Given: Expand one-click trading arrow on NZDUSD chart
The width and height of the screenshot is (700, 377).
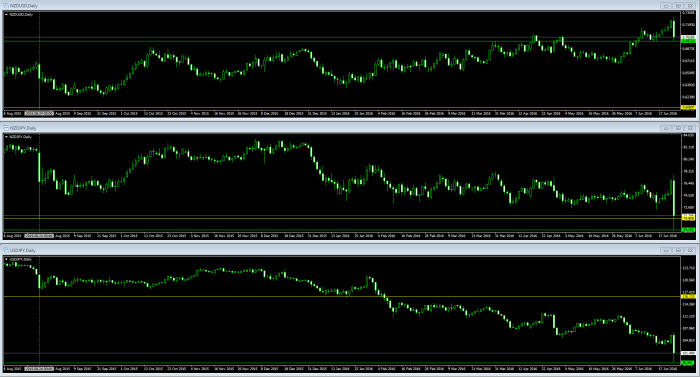Looking at the screenshot, I should [6, 15].
